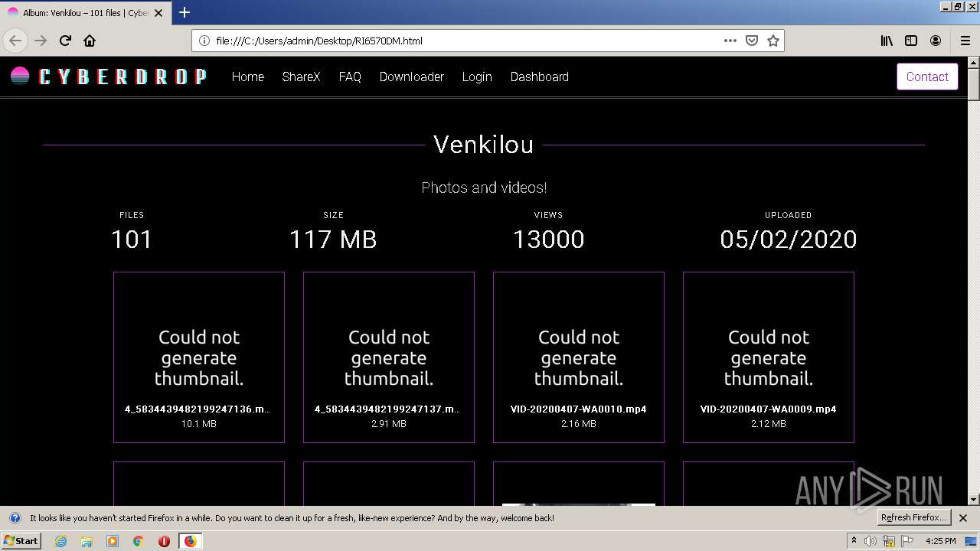Image resolution: width=980 pixels, height=551 pixels.
Task: Click the VID-20200407-WA0010.mp4 file name
Action: coord(579,409)
